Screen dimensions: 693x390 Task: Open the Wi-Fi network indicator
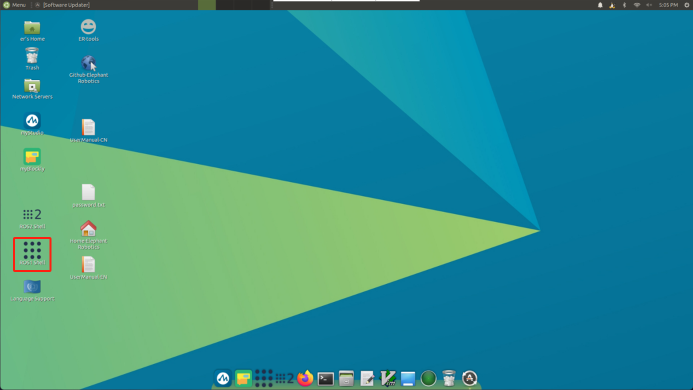[x=637, y=5]
